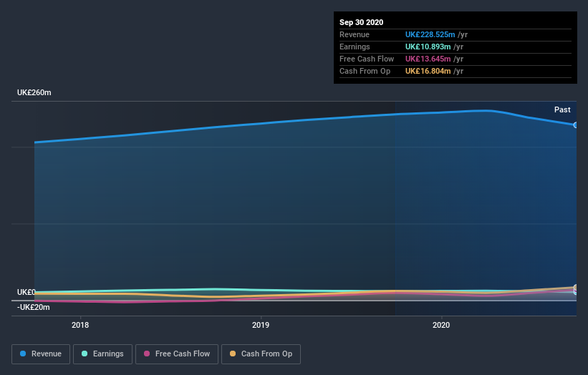This screenshot has height=375, width=588.
Task: Click the Revenue row label in tooltip
Action: point(355,35)
